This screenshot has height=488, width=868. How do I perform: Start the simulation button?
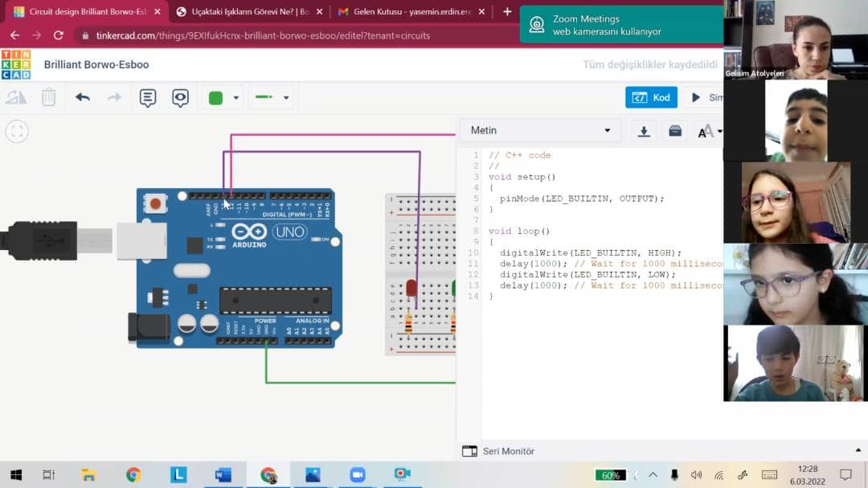(x=703, y=97)
